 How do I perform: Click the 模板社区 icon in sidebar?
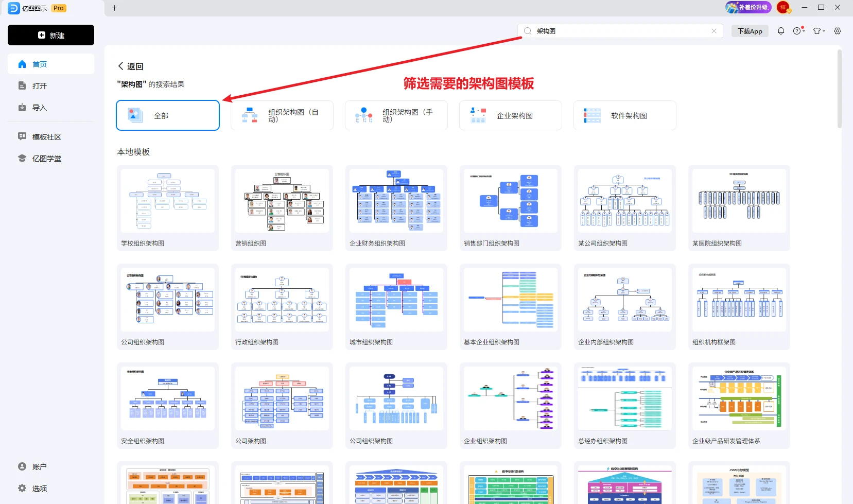coord(22,136)
